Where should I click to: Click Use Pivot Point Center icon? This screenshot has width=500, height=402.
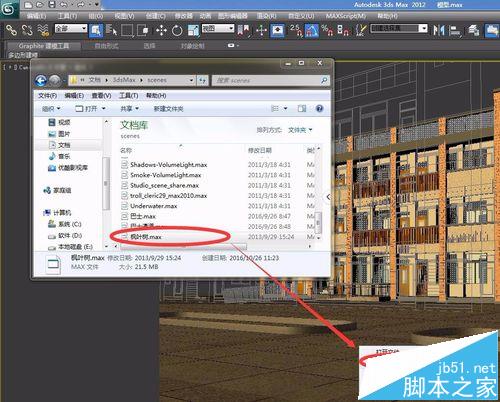point(244,31)
